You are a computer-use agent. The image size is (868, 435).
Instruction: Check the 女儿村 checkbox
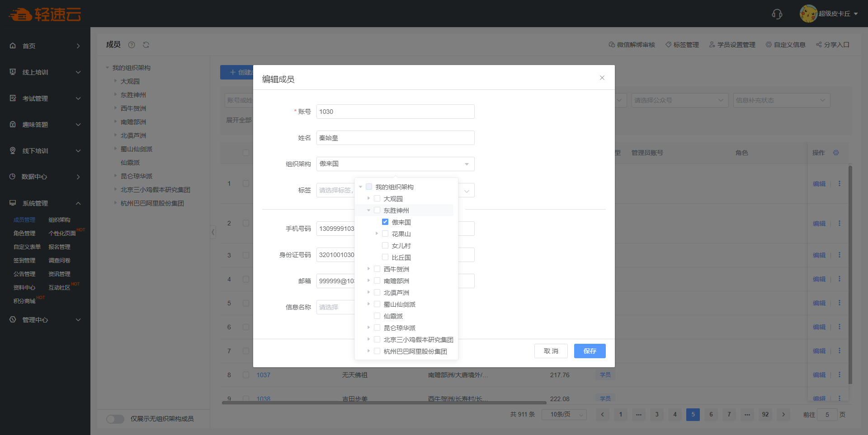(385, 245)
